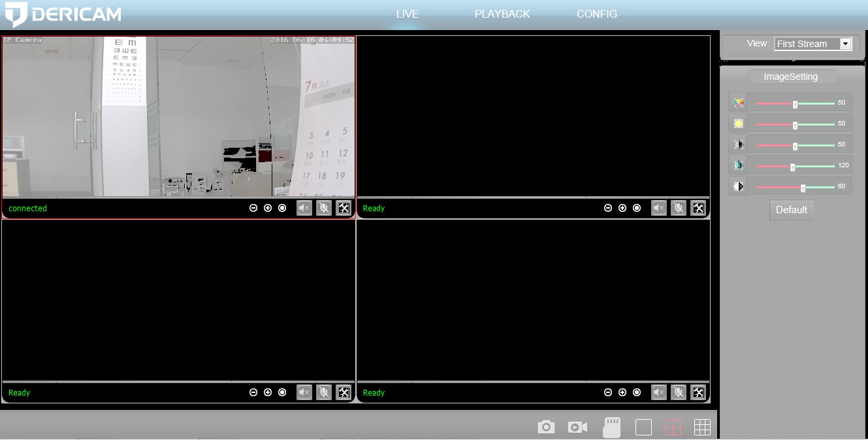Select the empty bottom-left Ready video pane
The height and width of the screenshot is (440, 868).
[178, 301]
